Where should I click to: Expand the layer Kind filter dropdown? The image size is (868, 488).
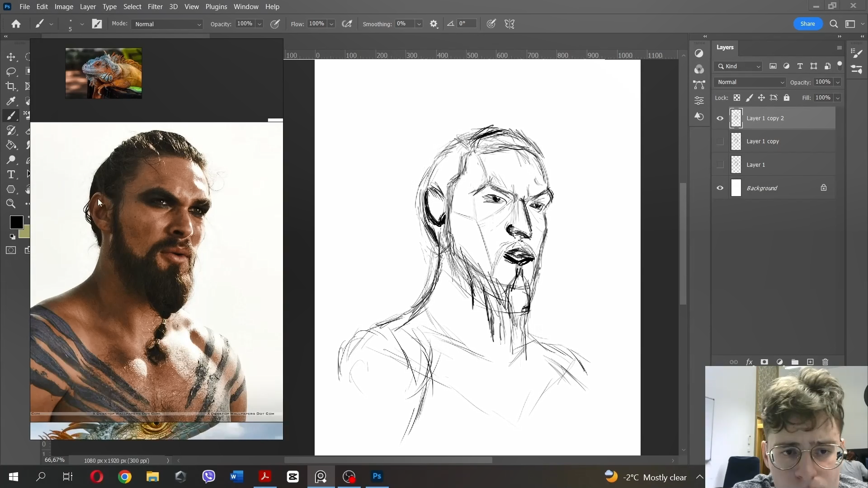(x=739, y=66)
